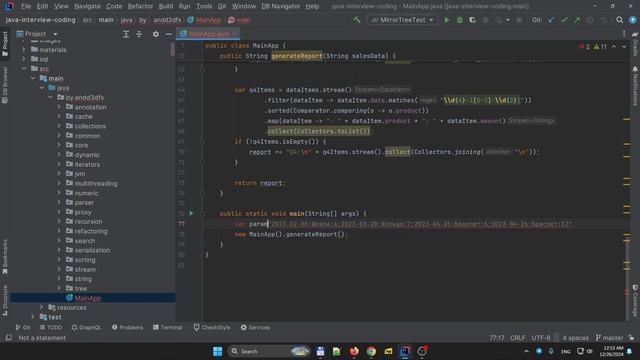Open the Build menu
This screenshot has height=360, width=640.
point(166,6)
